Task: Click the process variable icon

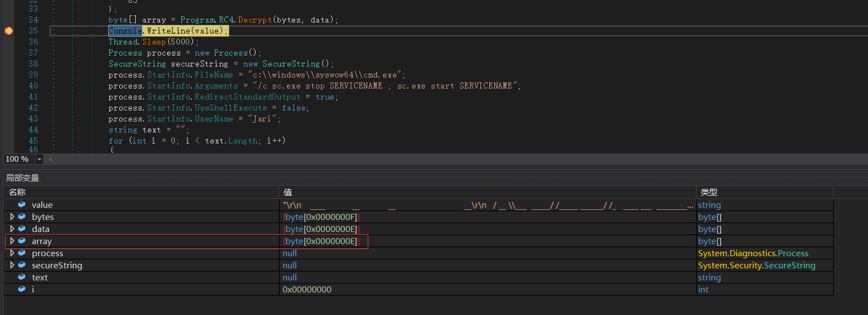Action: tap(22, 253)
